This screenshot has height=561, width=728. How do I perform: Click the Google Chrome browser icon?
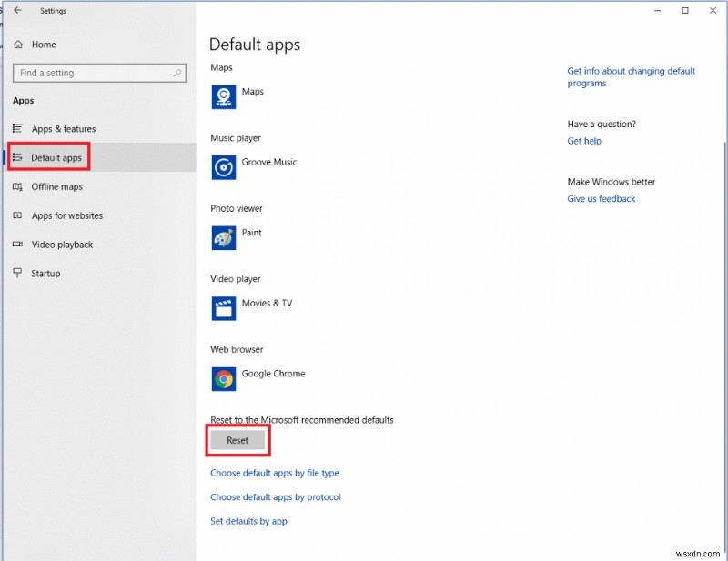coord(224,378)
